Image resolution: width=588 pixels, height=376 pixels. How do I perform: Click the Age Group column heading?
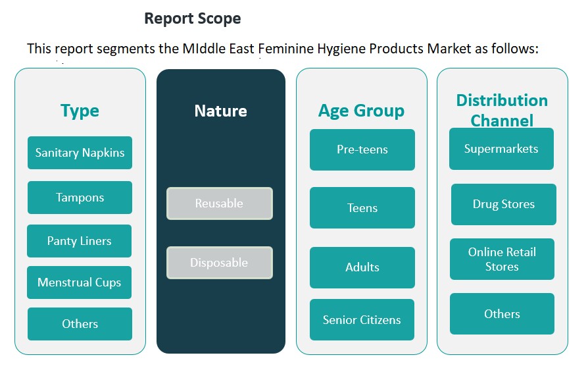point(361,111)
